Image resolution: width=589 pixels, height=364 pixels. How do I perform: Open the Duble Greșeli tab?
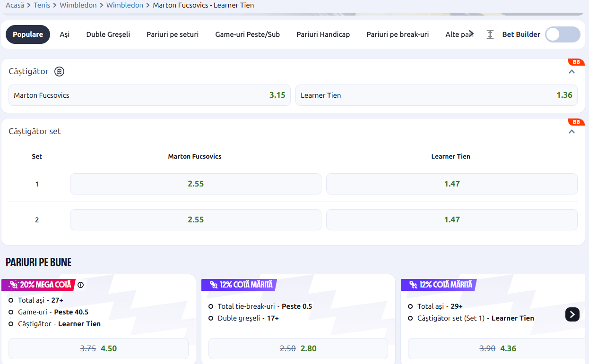(108, 34)
